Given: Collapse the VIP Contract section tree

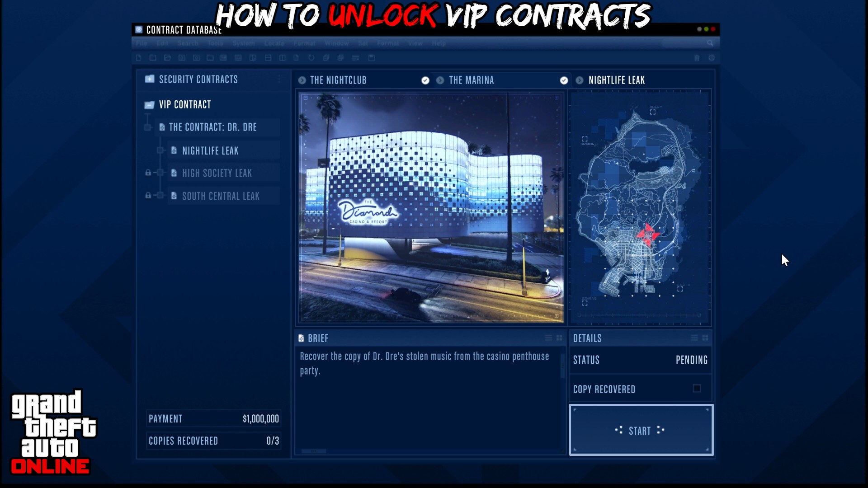Looking at the screenshot, I should [x=149, y=104].
